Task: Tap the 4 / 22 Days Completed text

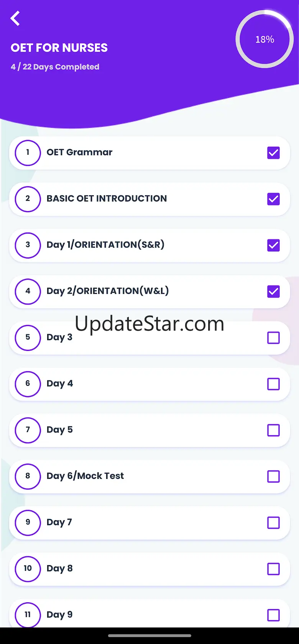Action: pos(55,67)
